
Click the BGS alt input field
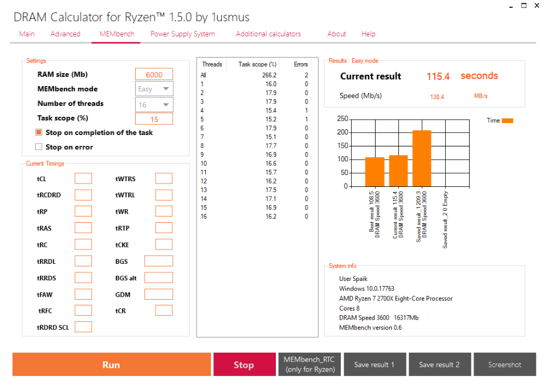pyautogui.click(x=158, y=278)
